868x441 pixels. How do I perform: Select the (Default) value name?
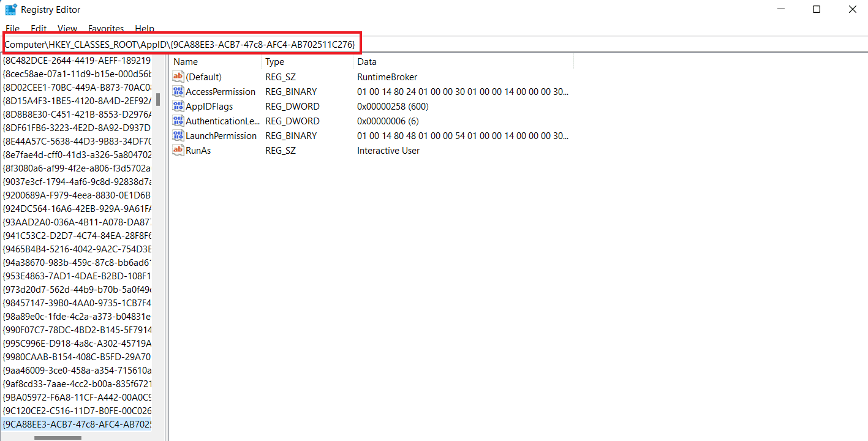coord(204,77)
